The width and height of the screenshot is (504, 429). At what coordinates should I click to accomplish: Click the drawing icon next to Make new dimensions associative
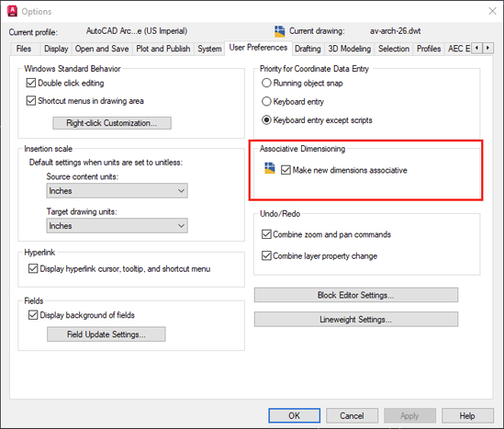coord(269,168)
